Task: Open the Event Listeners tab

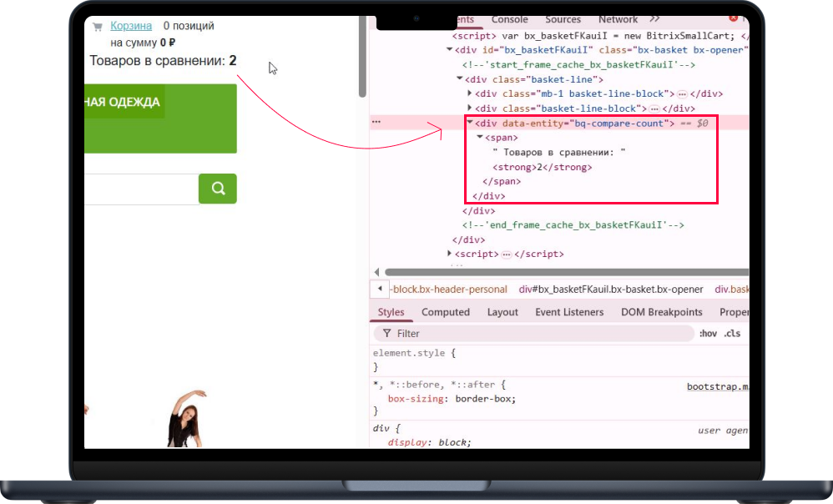Action: click(569, 312)
